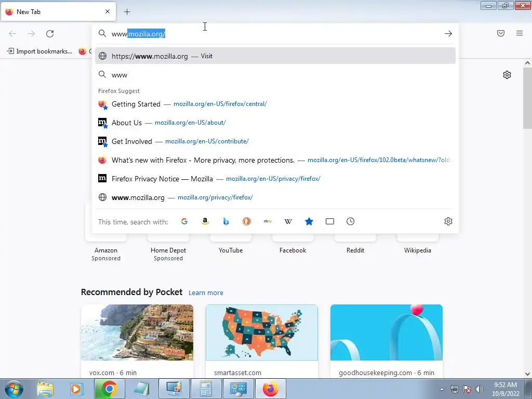532x399 pixels.
Task: Search this time with Bing icon
Action: pyautogui.click(x=226, y=221)
